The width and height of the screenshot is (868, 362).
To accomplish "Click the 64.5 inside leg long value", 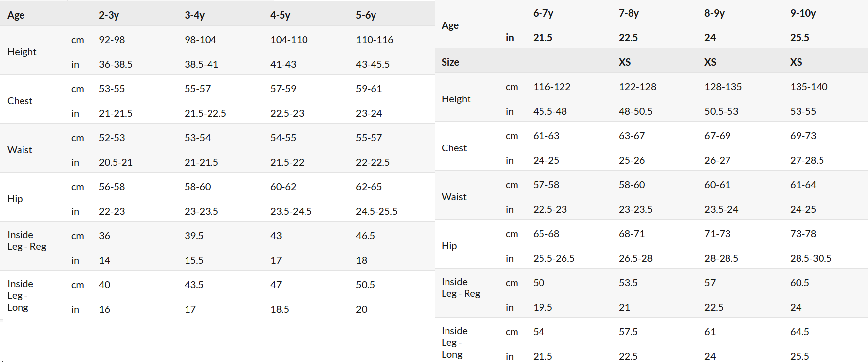I will coord(799,332).
